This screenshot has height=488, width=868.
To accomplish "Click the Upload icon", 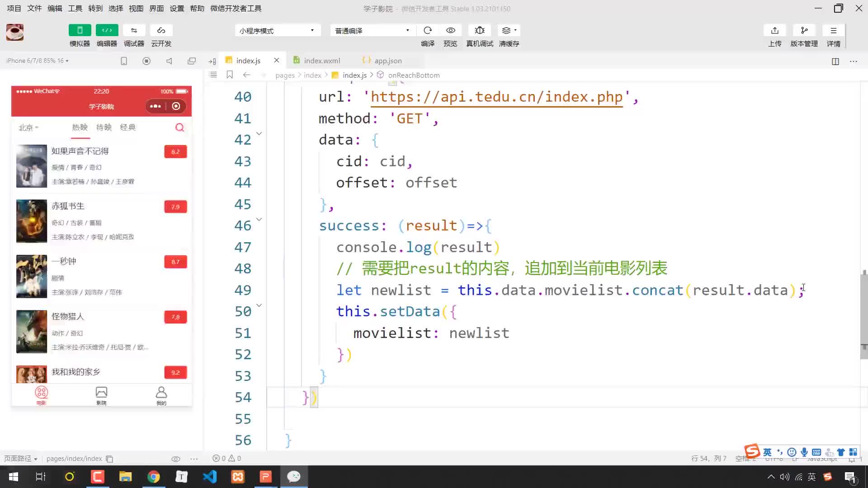I will pyautogui.click(x=775, y=30).
